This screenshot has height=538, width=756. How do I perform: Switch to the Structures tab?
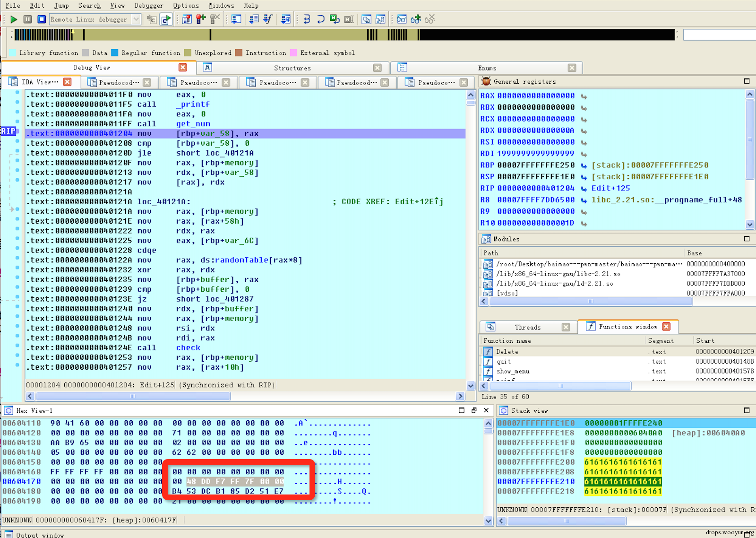292,68
